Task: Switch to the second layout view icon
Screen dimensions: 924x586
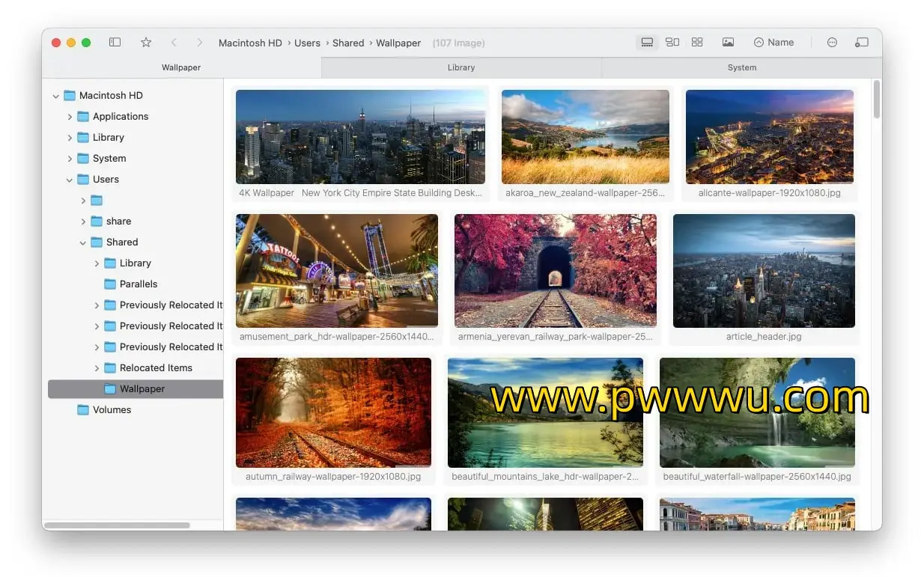Action: pos(672,43)
